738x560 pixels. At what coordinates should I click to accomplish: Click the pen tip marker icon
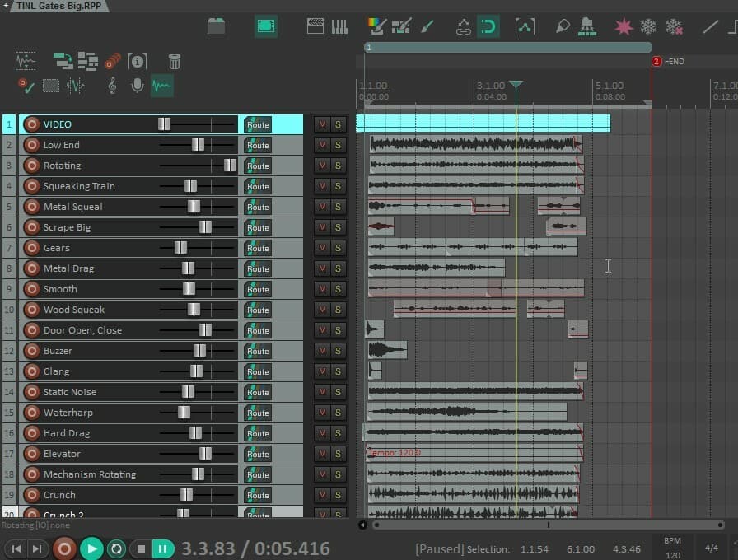[x=563, y=26]
